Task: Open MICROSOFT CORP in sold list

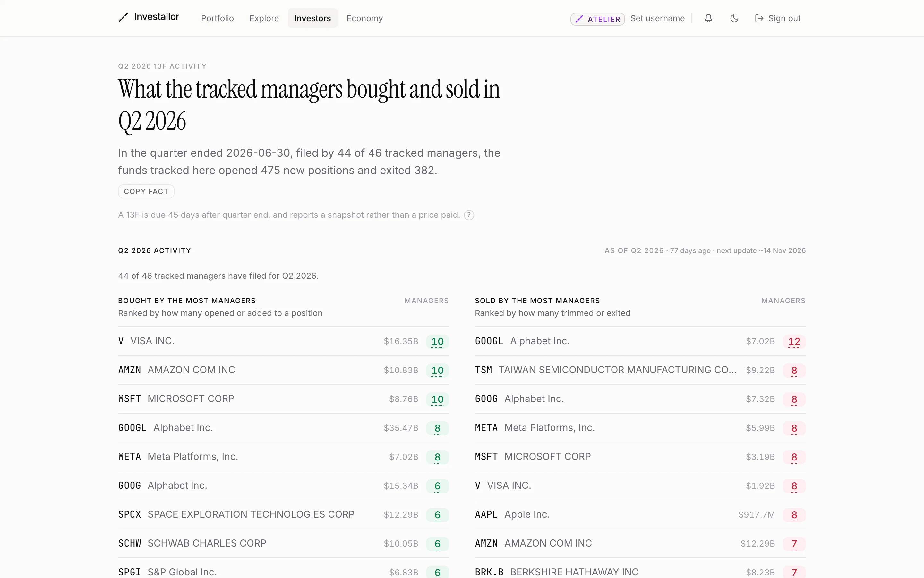Action: tap(640, 457)
